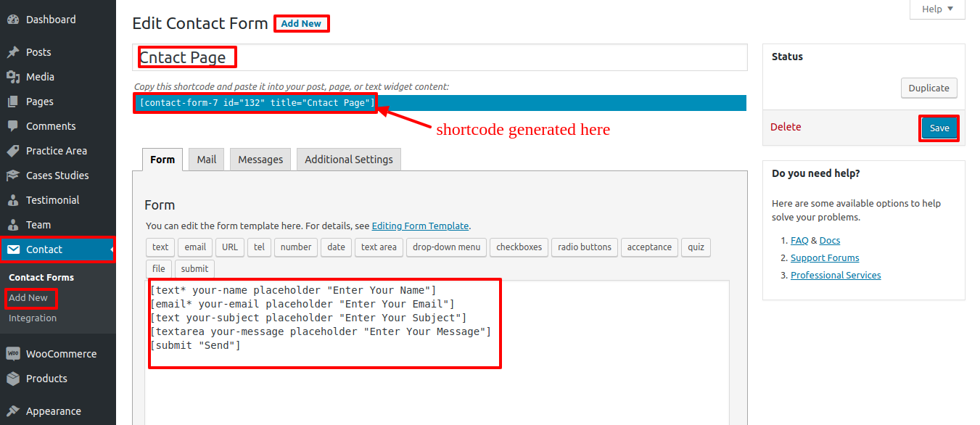Save the contact form
Screen dimensions: 980x425
(939, 128)
